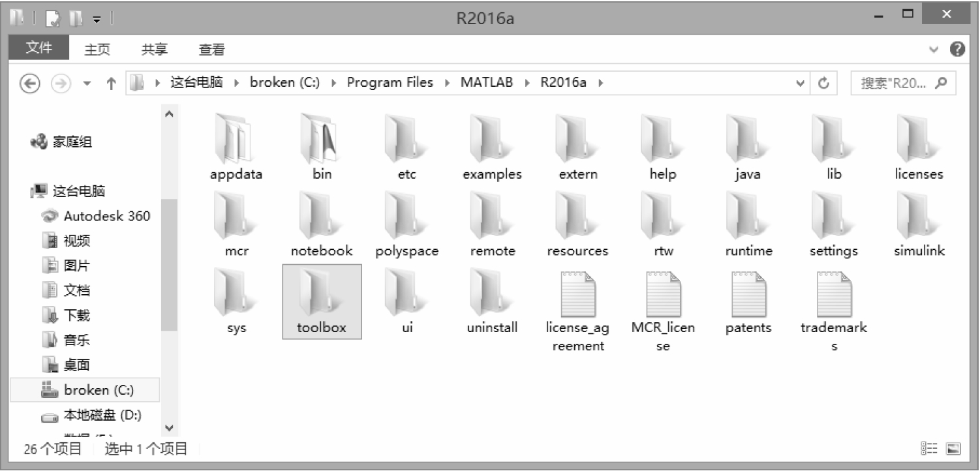
Task: Switch to the 查看 ribbon tab
Action: click(x=211, y=50)
